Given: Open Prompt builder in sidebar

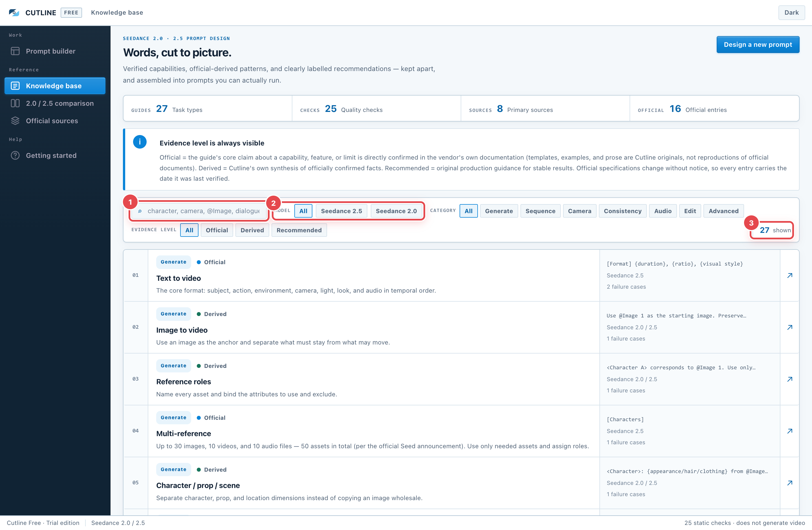Looking at the screenshot, I should click(x=55, y=51).
